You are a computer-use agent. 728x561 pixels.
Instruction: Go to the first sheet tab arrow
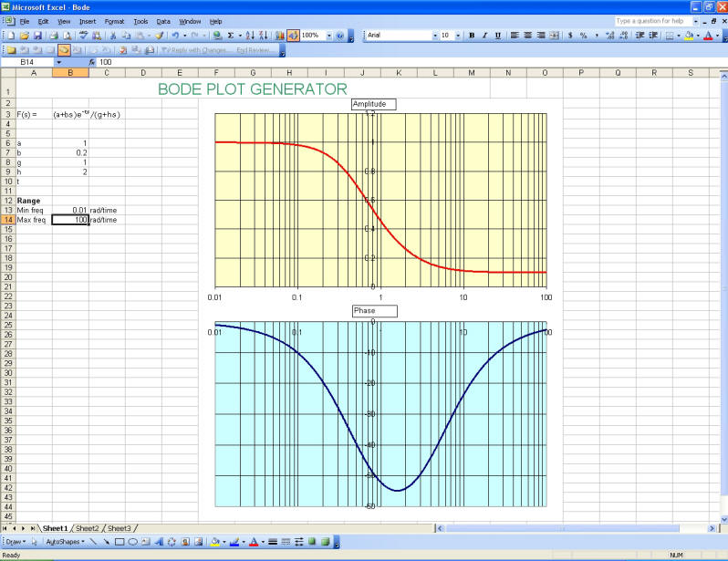(5, 528)
